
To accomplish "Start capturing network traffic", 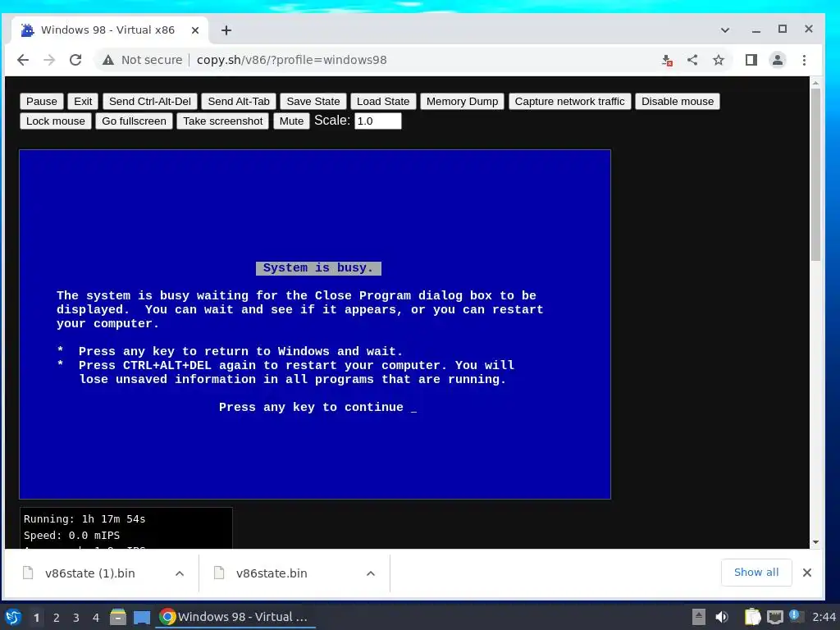I will click(570, 101).
